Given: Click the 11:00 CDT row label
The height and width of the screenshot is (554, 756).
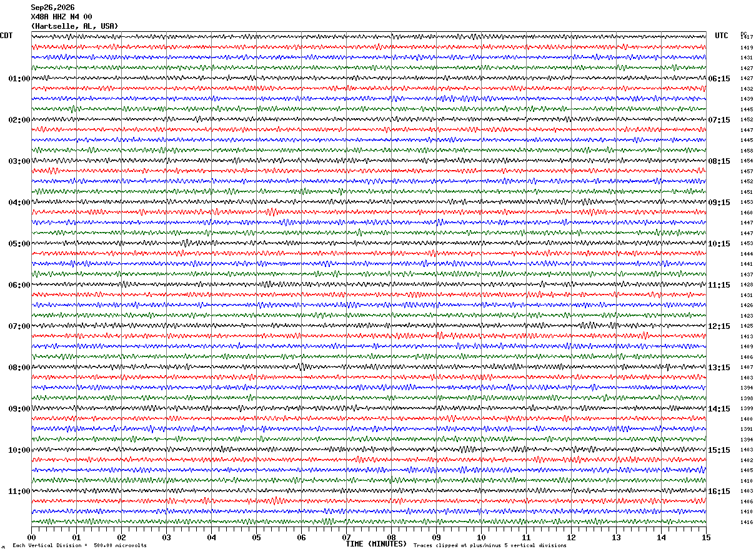Looking at the screenshot, I should tap(19, 491).
